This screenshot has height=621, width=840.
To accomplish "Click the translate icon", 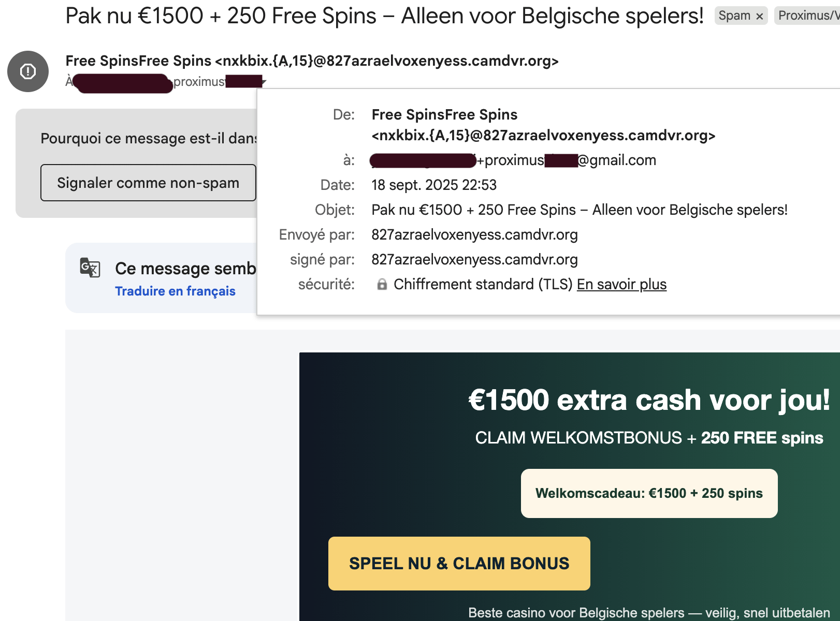I will 90,268.
